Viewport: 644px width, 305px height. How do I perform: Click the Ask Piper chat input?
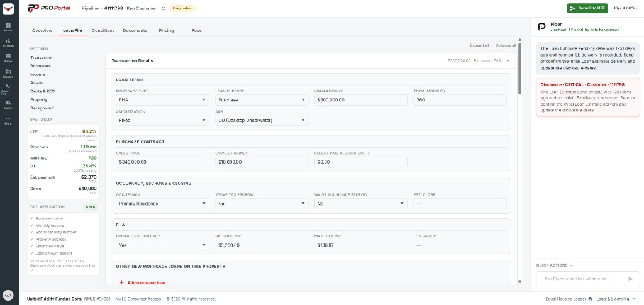point(582,279)
